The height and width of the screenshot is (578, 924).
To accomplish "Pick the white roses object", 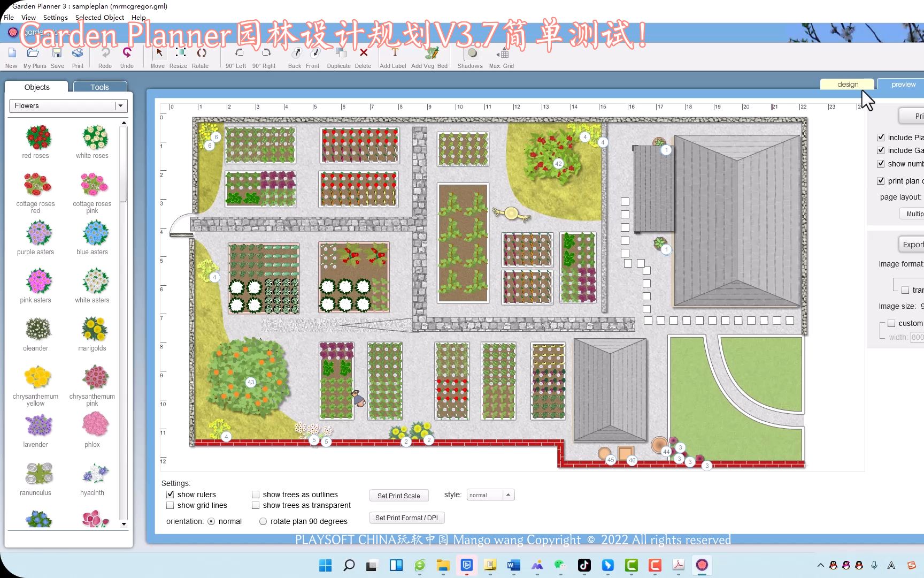I will [x=95, y=138].
